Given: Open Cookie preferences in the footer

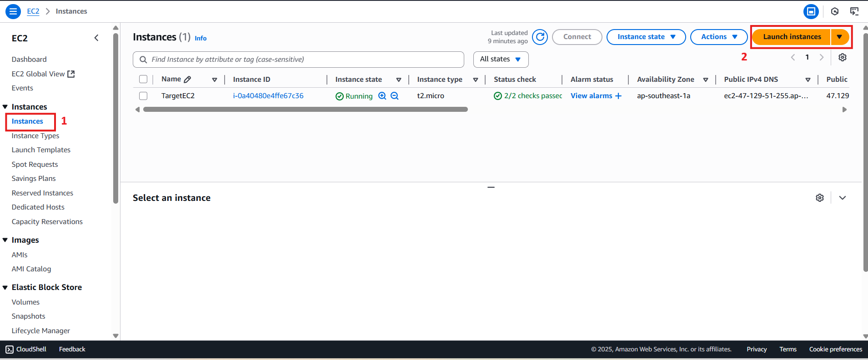Looking at the screenshot, I should click(835, 349).
